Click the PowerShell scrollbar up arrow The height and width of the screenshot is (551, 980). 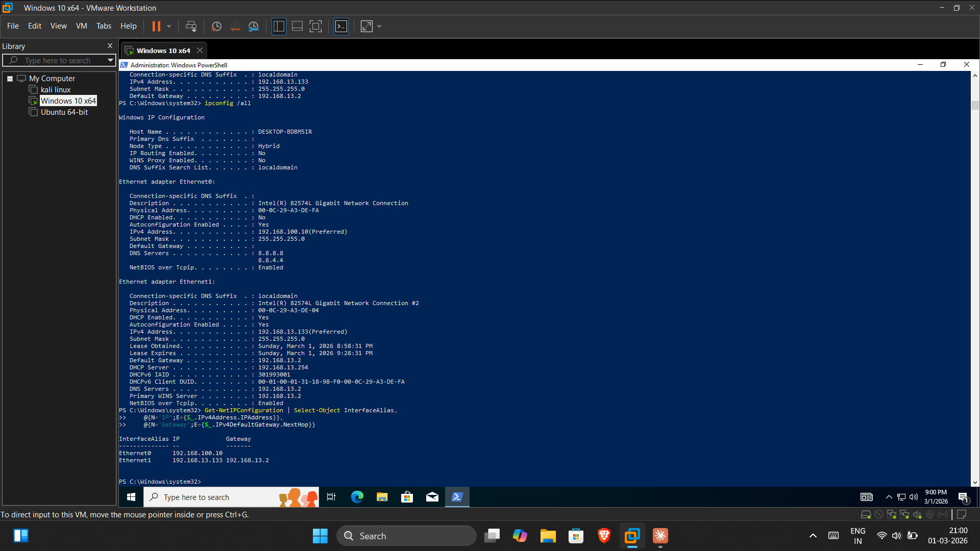(x=975, y=76)
